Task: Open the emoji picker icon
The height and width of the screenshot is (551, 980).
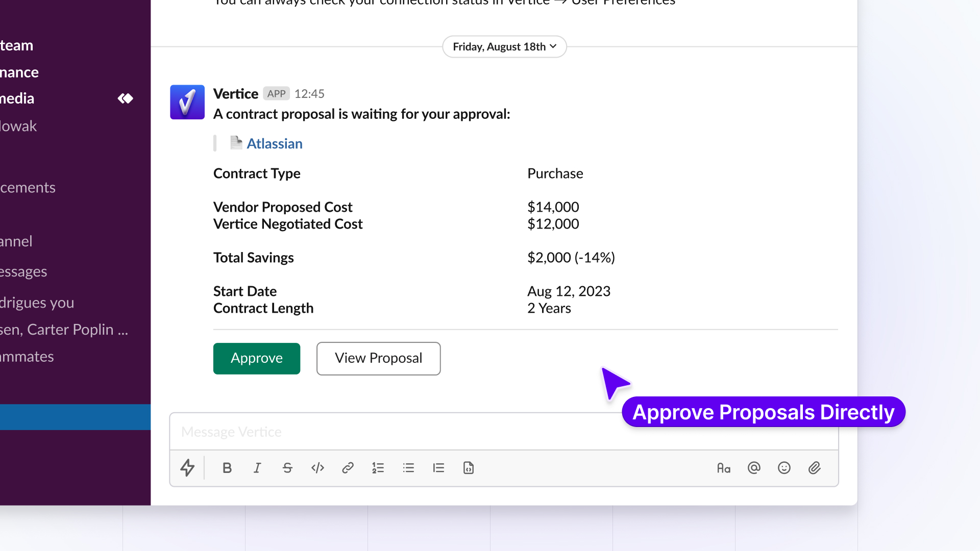Action: coord(785,468)
